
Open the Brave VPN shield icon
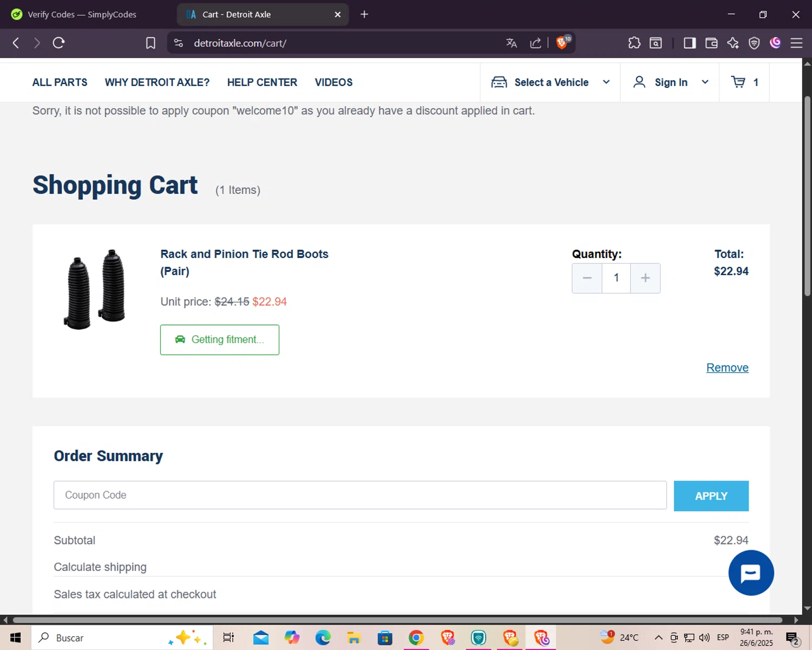click(x=754, y=43)
